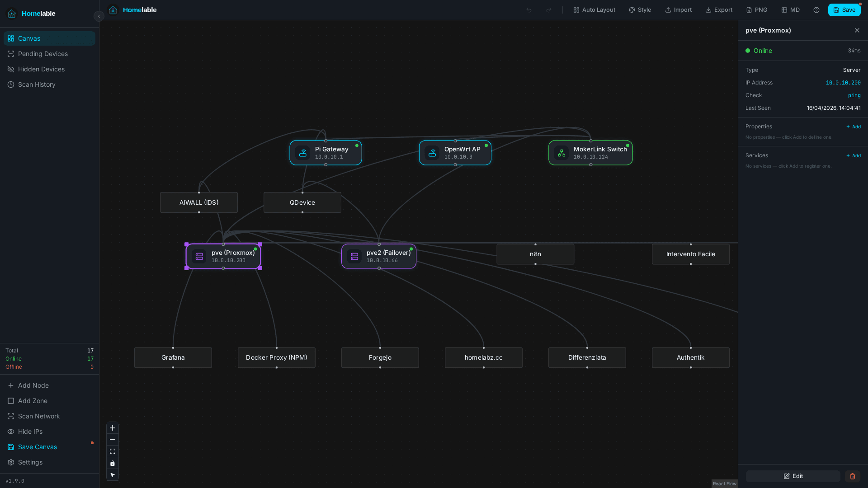Click the Save button in the toolbar
Screen dimensions: 868x488
coord(844,9)
